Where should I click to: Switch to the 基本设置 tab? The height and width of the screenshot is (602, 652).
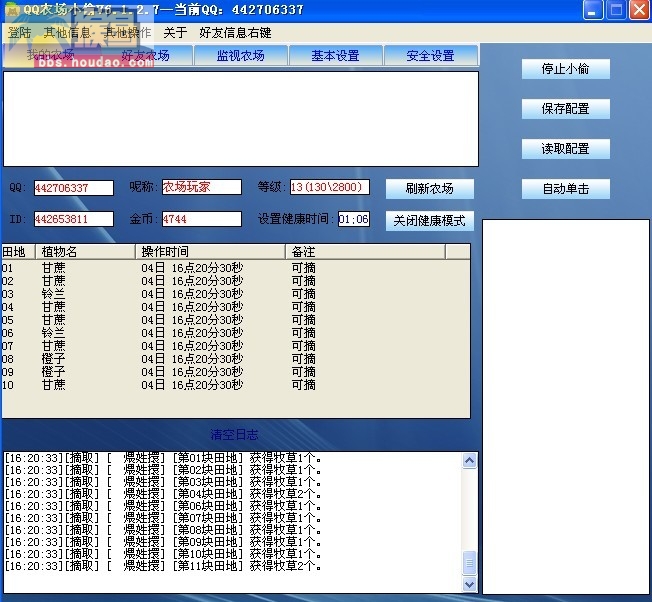tap(335, 55)
